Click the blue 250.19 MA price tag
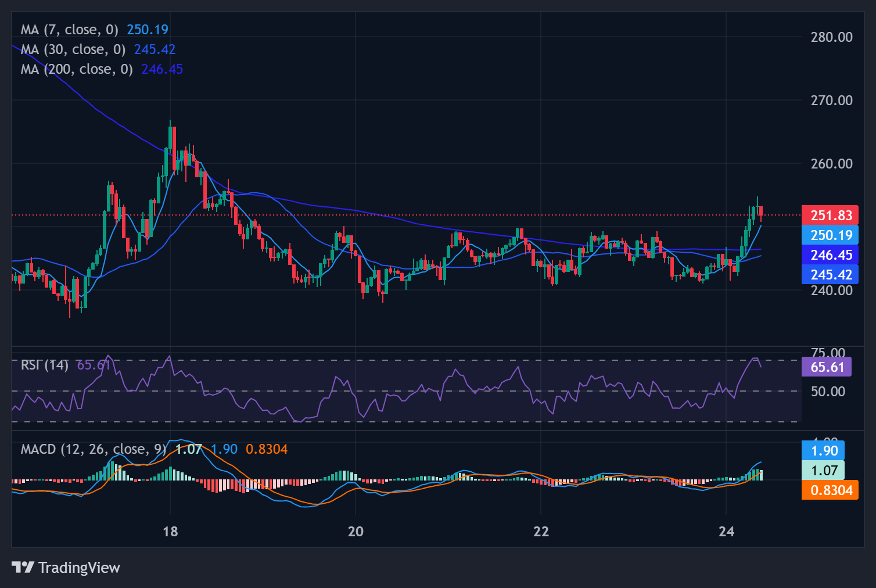This screenshot has height=588, width=876. (x=830, y=235)
